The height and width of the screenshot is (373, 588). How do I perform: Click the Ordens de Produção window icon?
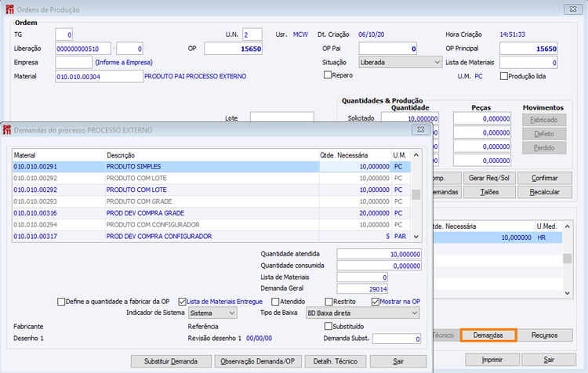click(x=8, y=9)
